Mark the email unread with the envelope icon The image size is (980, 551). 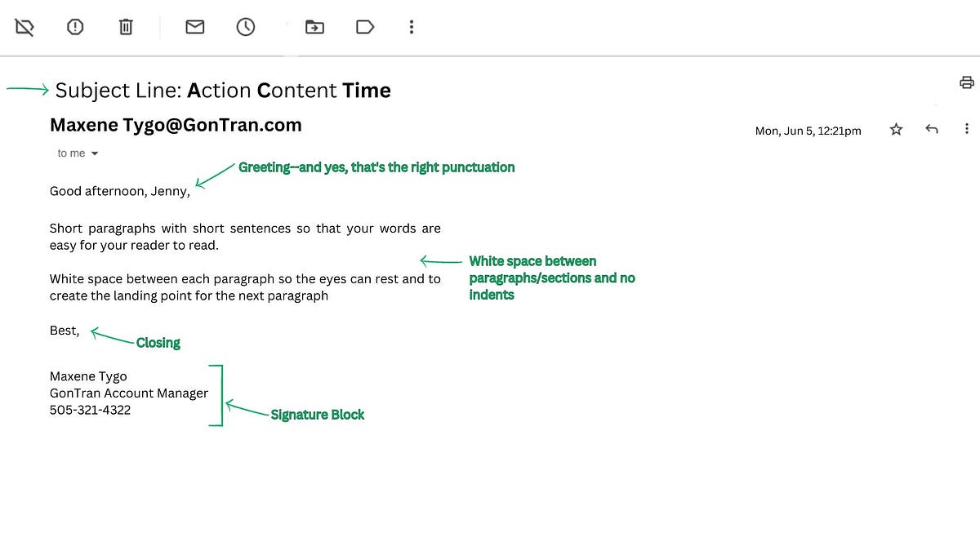[194, 26]
